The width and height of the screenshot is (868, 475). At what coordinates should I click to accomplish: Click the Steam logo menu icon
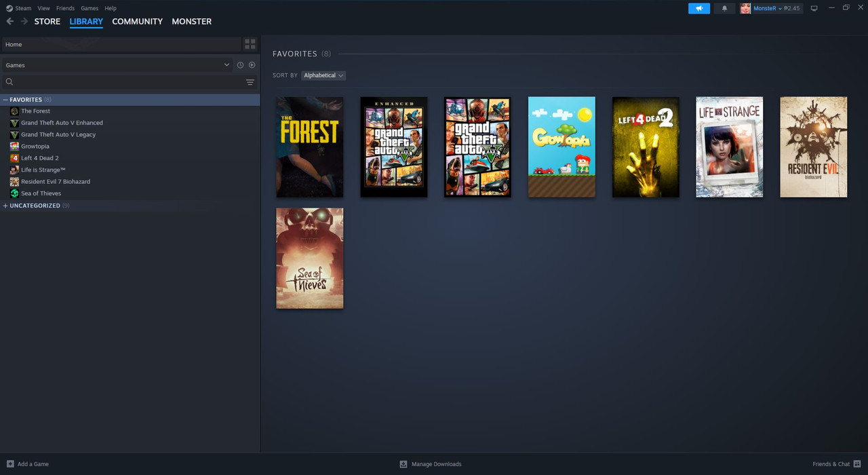pyautogui.click(x=9, y=8)
